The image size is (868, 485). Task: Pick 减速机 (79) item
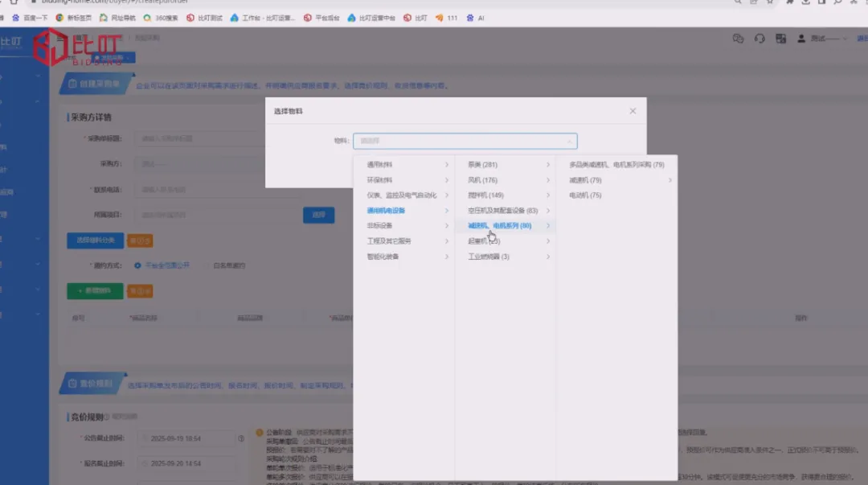pos(585,180)
